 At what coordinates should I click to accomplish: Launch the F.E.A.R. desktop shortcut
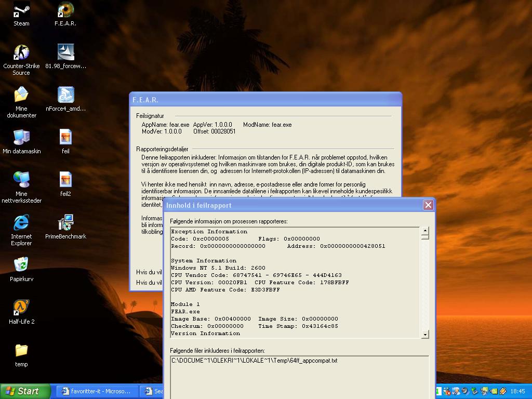point(65,14)
